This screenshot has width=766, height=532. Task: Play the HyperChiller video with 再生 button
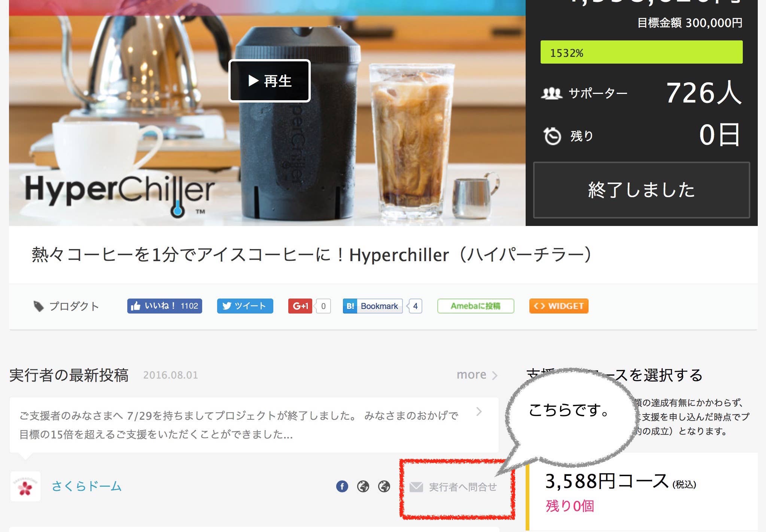(x=270, y=81)
